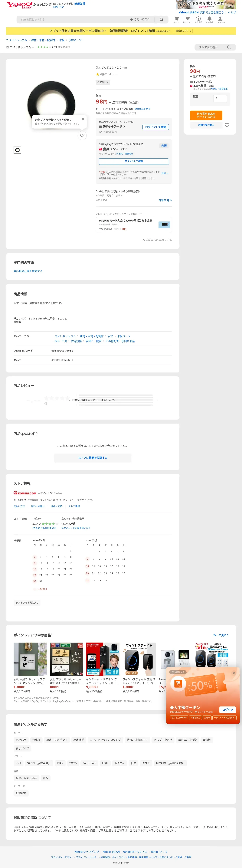This screenshot has height=868, width=242.
Task: Open 建材・木材・配管材 breadcrumb
Action: (x=43, y=40)
